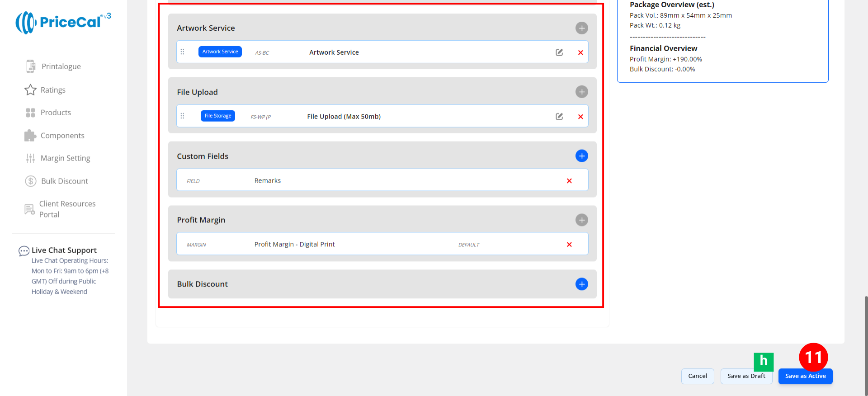Add a new Custom Fields entry
Viewport: 868px width, 396px height.
581,156
